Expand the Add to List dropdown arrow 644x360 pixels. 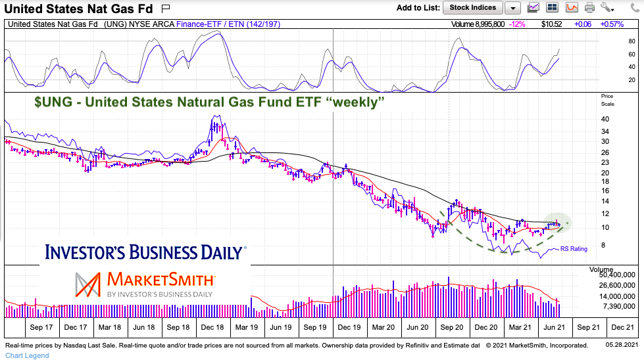click(512, 7)
